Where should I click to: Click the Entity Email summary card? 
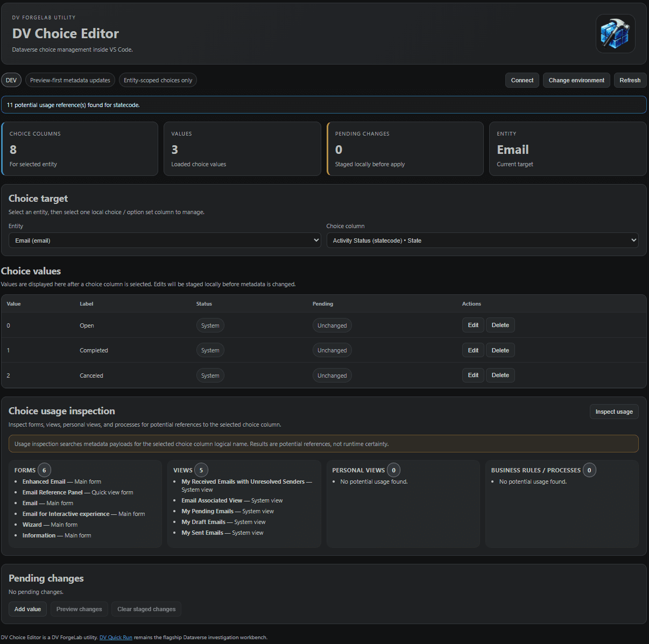point(568,148)
